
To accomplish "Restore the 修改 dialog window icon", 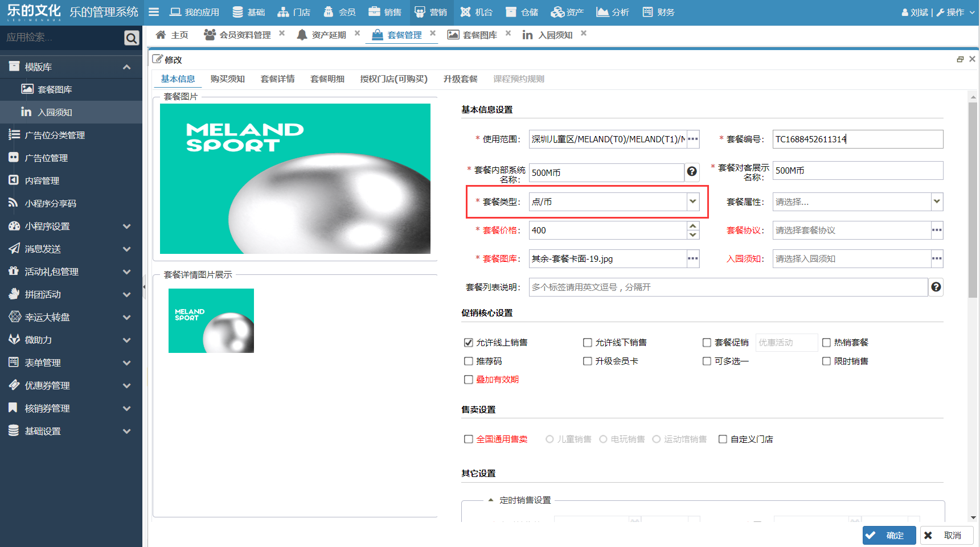I will 960,59.
